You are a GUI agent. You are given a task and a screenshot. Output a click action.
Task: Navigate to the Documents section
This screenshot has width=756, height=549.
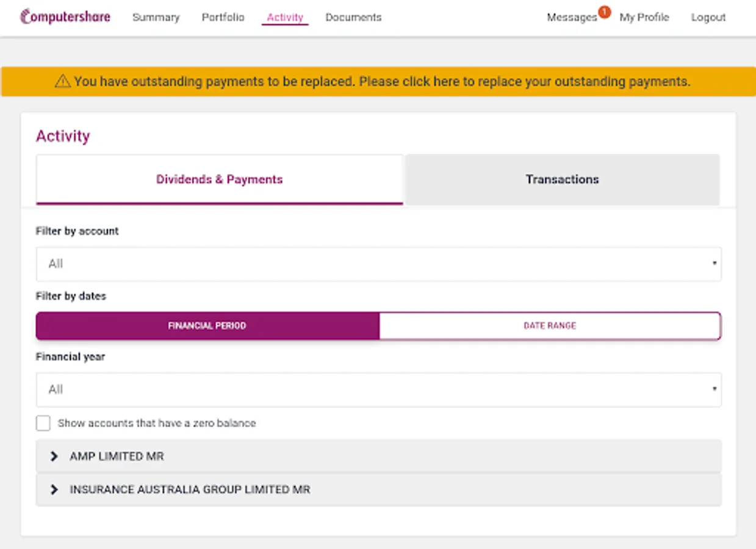(353, 17)
